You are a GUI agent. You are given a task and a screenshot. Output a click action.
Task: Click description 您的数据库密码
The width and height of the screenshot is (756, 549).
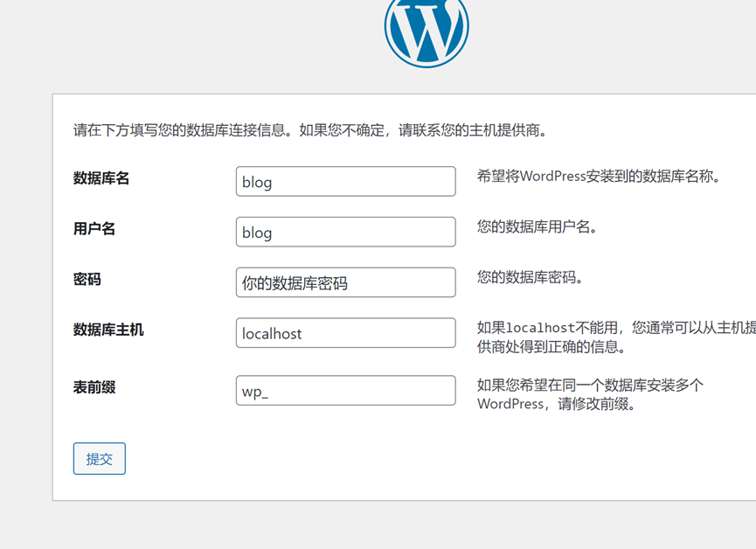pos(530,277)
